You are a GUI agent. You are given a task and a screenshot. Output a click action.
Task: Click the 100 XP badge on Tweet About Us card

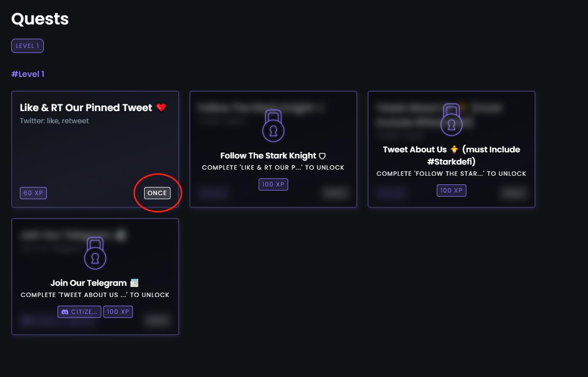452,190
